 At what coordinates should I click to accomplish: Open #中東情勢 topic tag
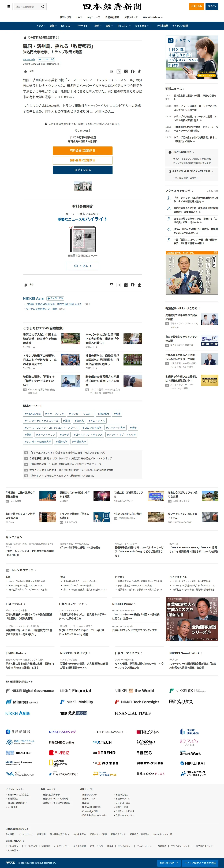tap(163, 26)
